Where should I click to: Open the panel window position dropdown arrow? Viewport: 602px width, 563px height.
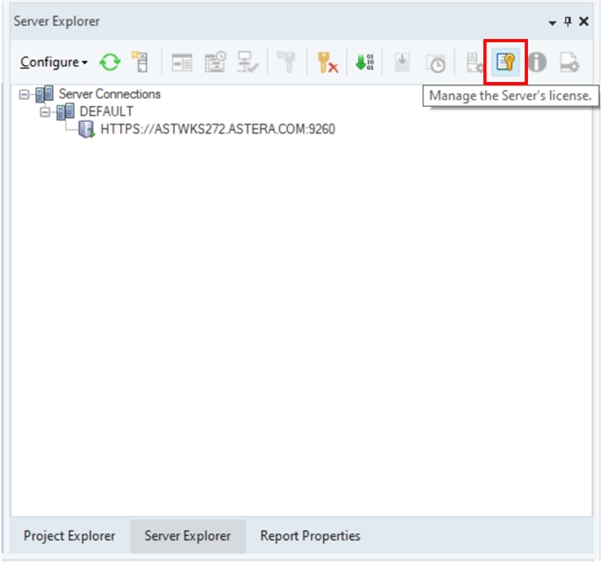(552, 23)
